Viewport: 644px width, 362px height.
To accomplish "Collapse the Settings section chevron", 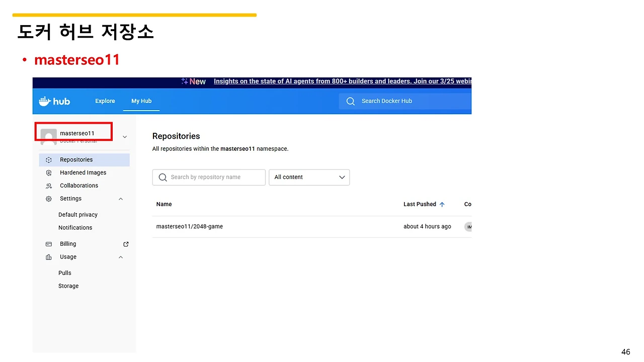I will tap(121, 199).
